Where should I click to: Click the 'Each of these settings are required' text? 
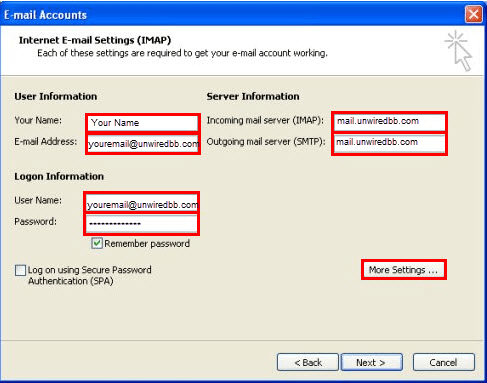tap(182, 53)
